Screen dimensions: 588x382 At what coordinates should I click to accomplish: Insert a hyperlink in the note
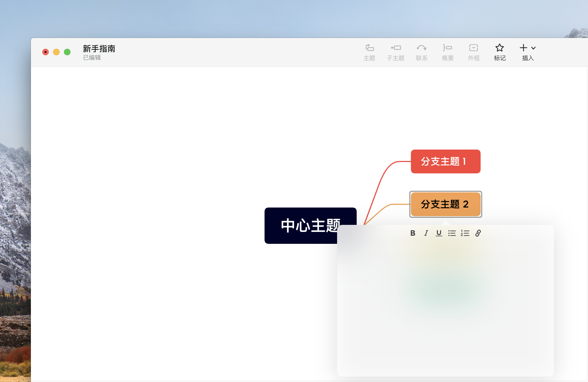coord(478,233)
